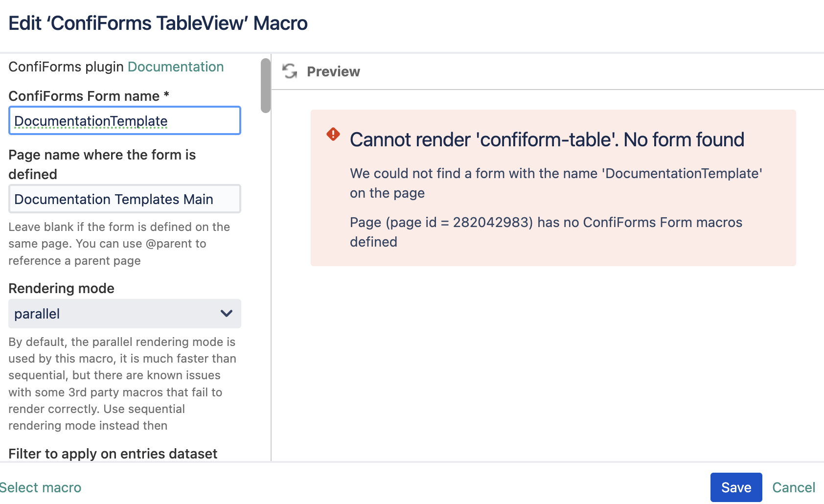Click the 'By default, the parallel rendering mode' hint

pos(122,384)
